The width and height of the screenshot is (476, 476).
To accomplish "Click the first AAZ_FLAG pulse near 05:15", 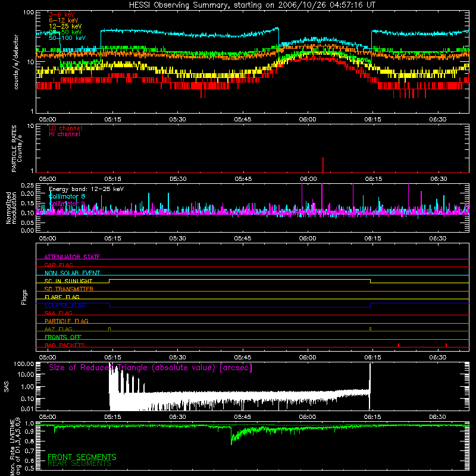I will tap(109, 330).
